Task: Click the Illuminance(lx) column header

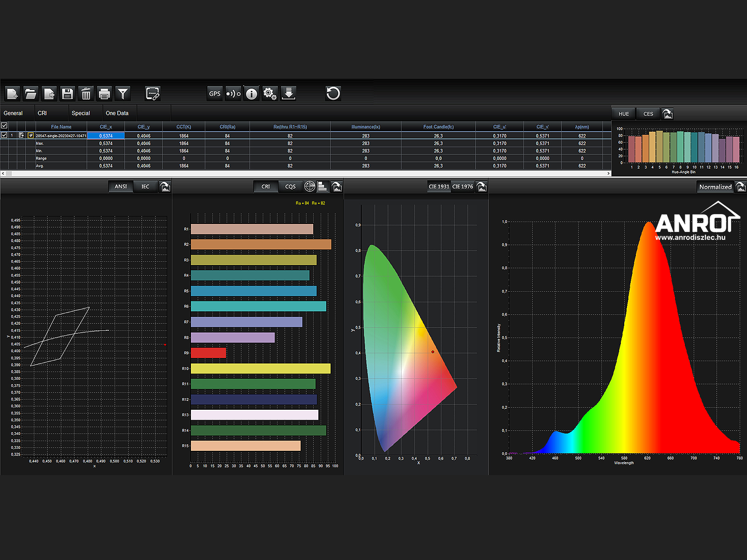Action: (366, 126)
